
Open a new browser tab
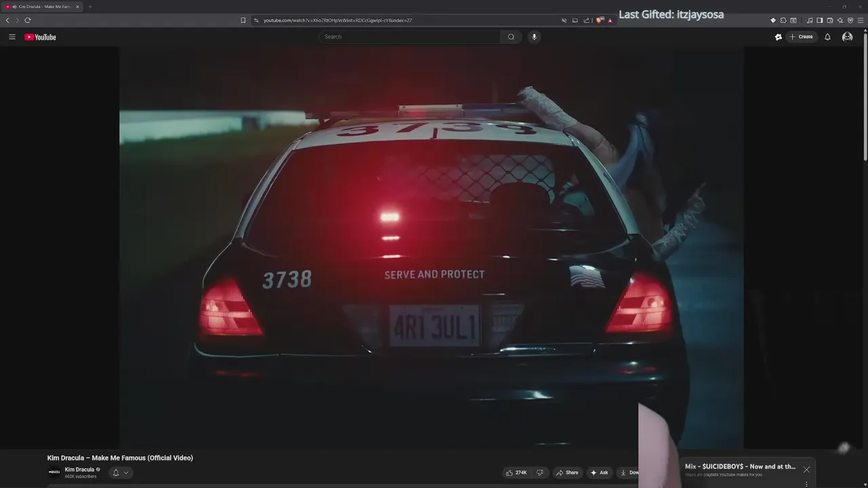(90, 7)
